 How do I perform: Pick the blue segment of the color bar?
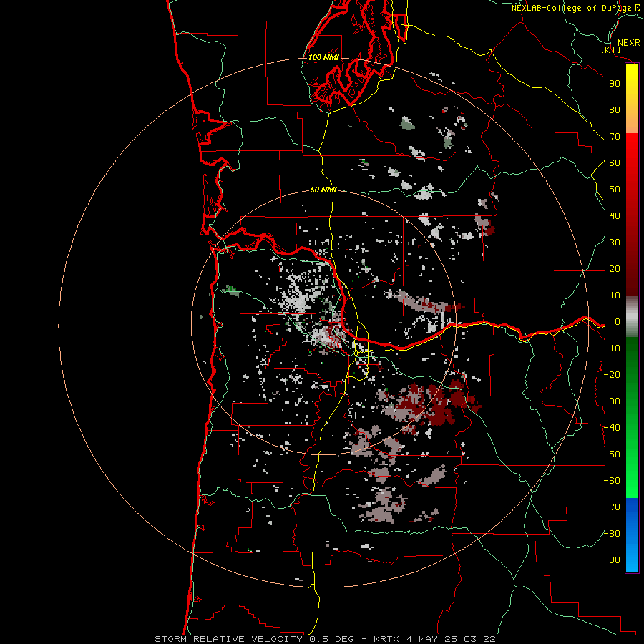pyautogui.click(x=632, y=535)
